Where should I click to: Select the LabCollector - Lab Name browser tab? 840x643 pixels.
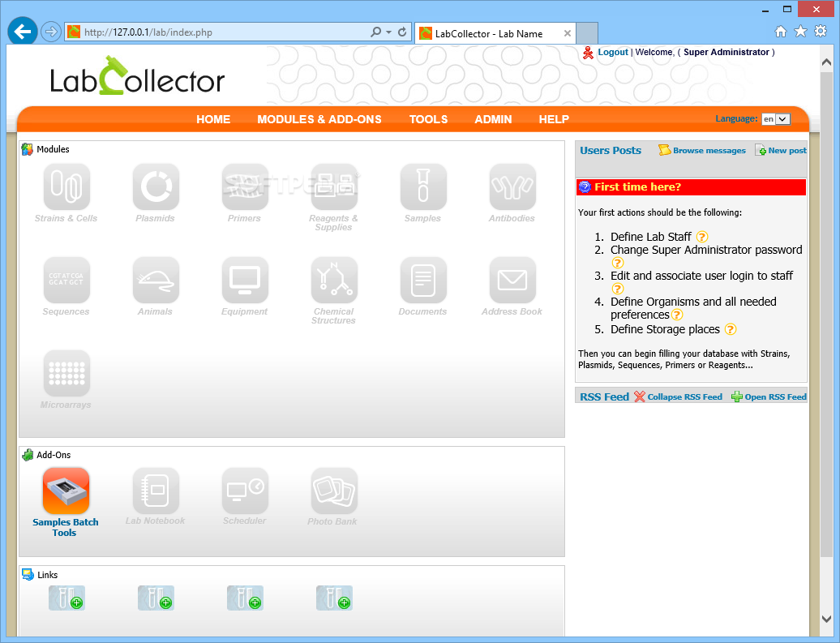click(495, 34)
